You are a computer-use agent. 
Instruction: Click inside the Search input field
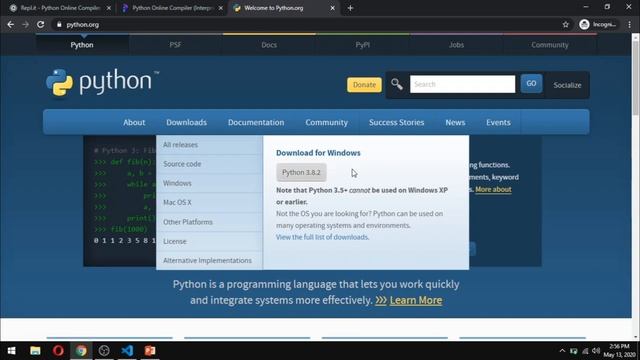462,84
